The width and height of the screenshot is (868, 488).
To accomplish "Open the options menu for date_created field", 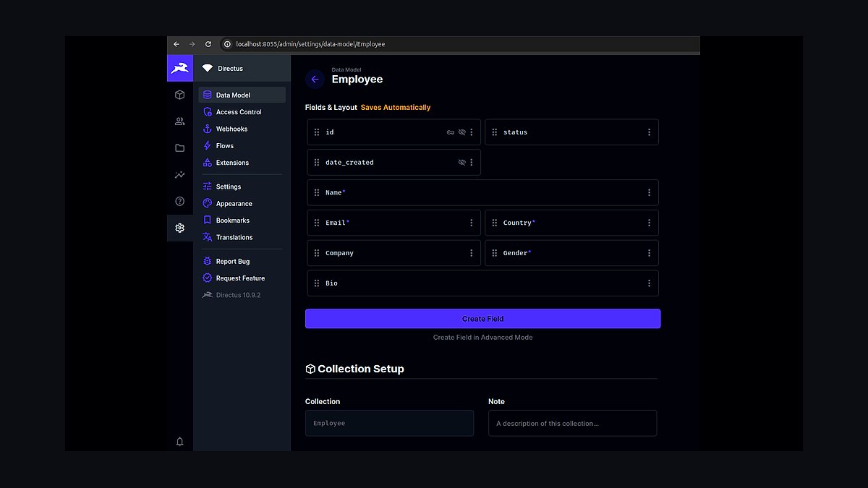I will pyautogui.click(x=472, y=163).
